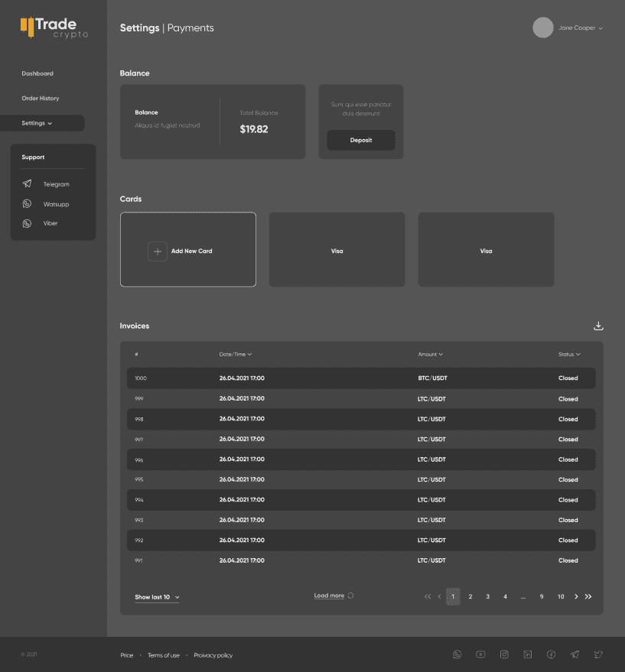Select invoice row number 1000

[x=360, y=378]
